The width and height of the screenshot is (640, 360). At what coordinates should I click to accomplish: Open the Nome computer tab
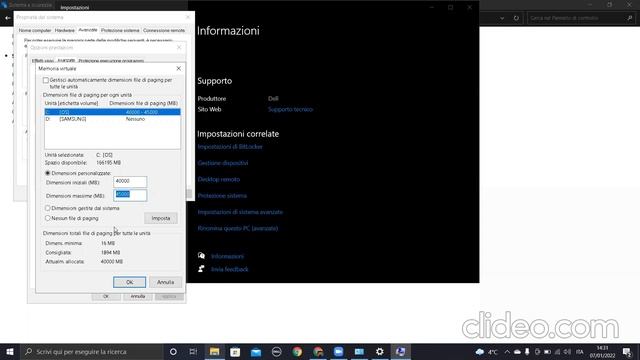[x=35, y=31]
